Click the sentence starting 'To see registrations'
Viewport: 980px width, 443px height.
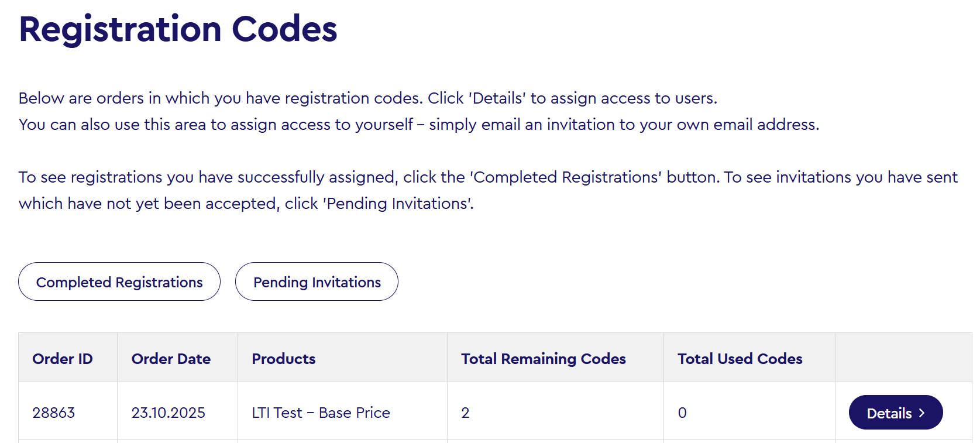point(488,177)
